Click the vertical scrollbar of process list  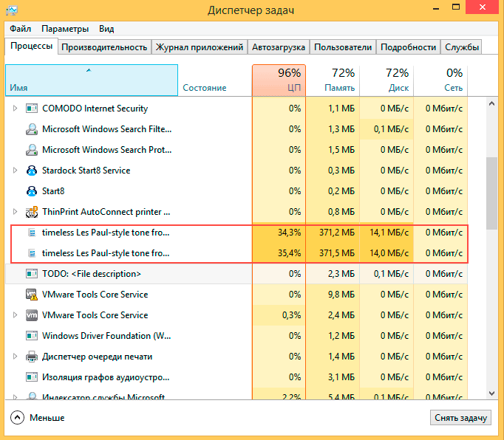click(492, 193)
